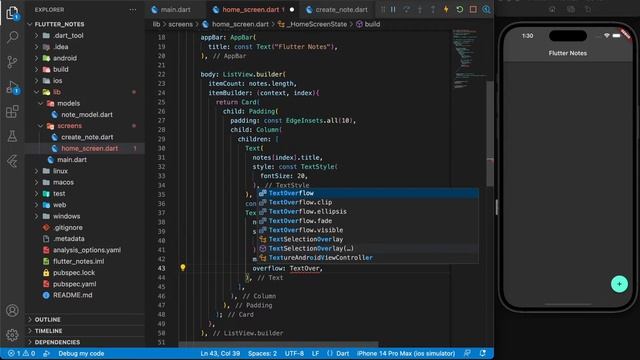Open Explorer more actions ellipsis
The width and height of the screenshot is (640, 360).
click(x=133, y=9)
